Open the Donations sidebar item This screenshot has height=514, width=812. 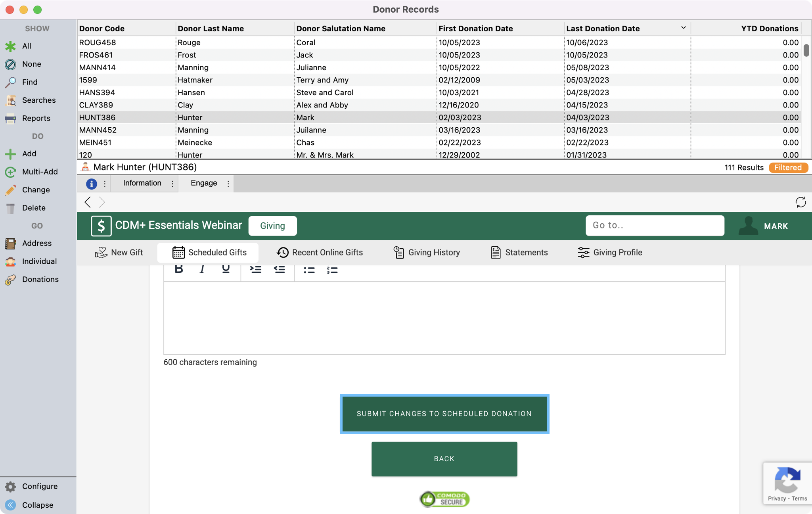tap(40, 279)
